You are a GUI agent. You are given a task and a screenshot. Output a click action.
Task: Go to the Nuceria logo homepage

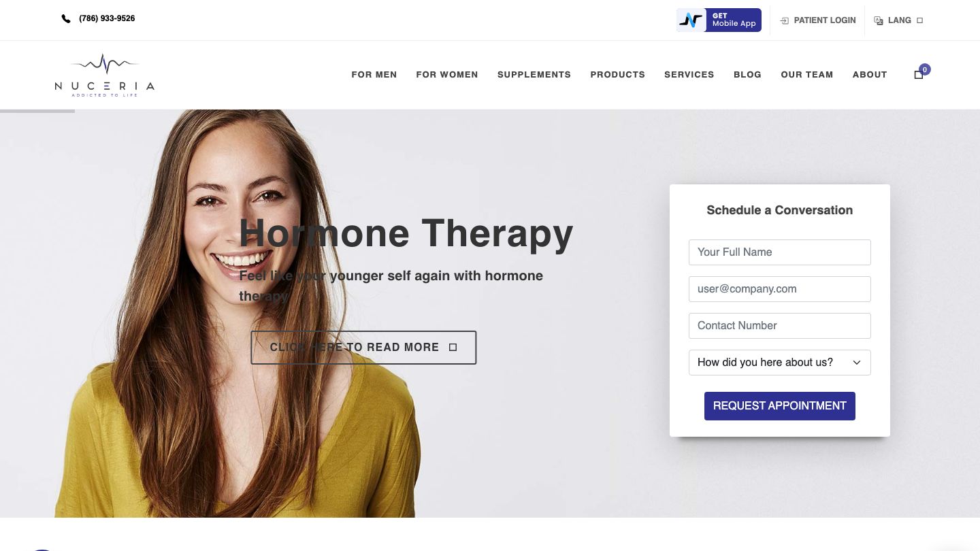point(105,75)
